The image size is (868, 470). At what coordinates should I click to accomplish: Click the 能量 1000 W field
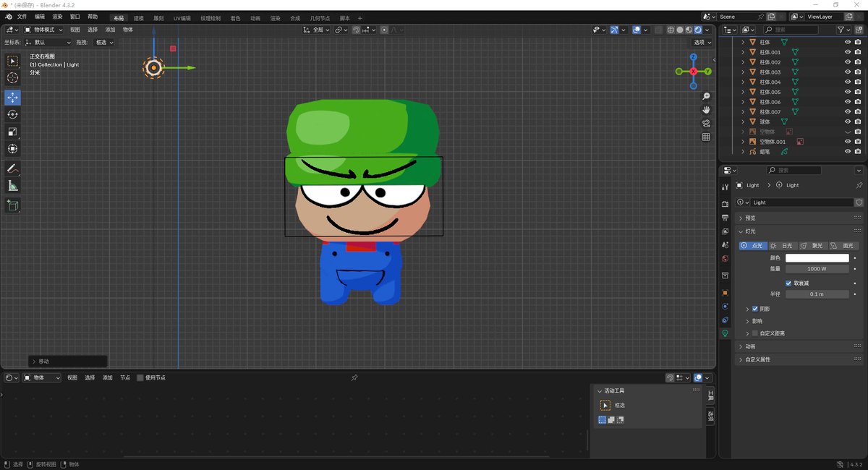817,269
